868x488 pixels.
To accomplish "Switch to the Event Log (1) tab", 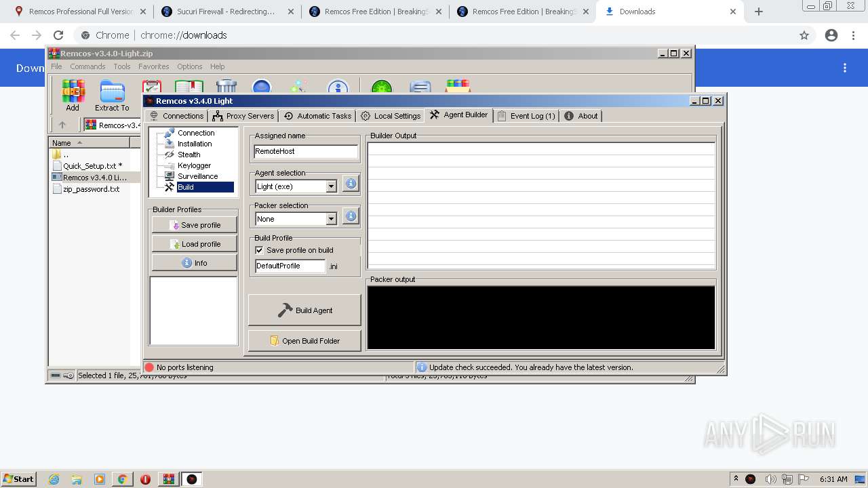I will click(526, 116).
